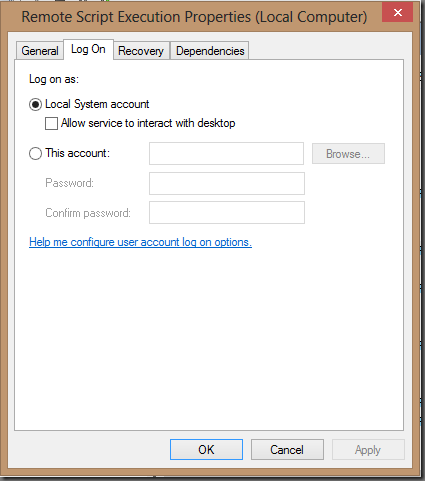Dismiss dialog with the Cancel button
Viewport: 425px width, 481px height.
287,450
